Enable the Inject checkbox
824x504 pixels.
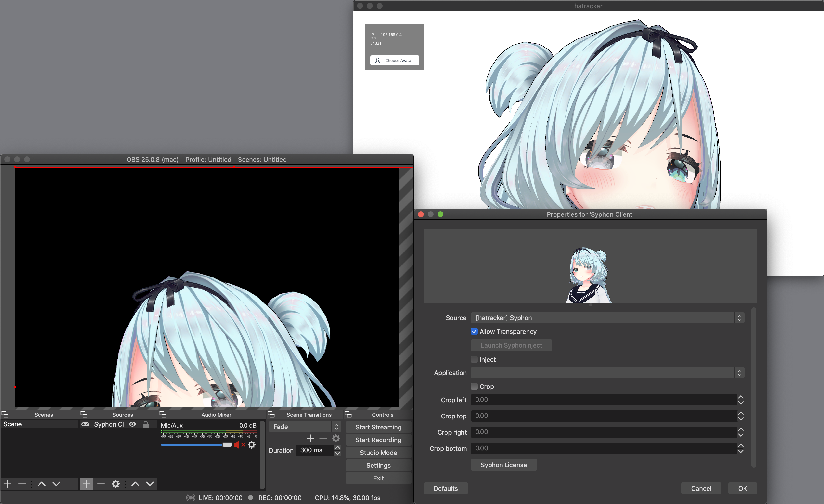[474, 359]
